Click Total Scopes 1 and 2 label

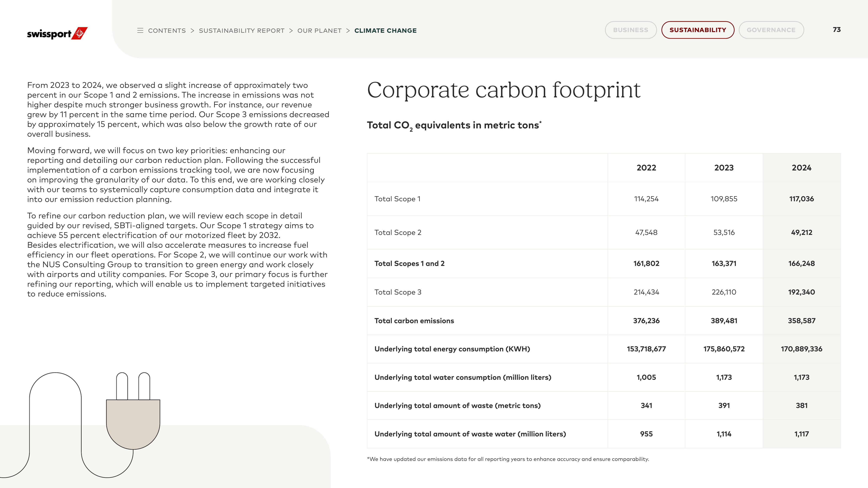[x=409, y=264]
